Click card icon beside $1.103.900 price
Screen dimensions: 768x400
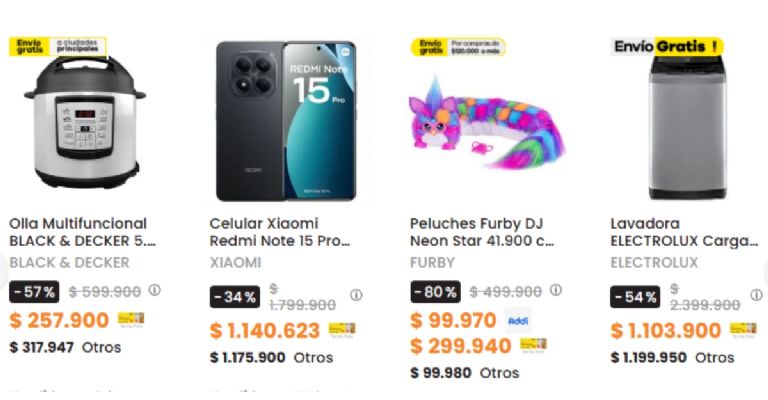(x=743, y=330)
